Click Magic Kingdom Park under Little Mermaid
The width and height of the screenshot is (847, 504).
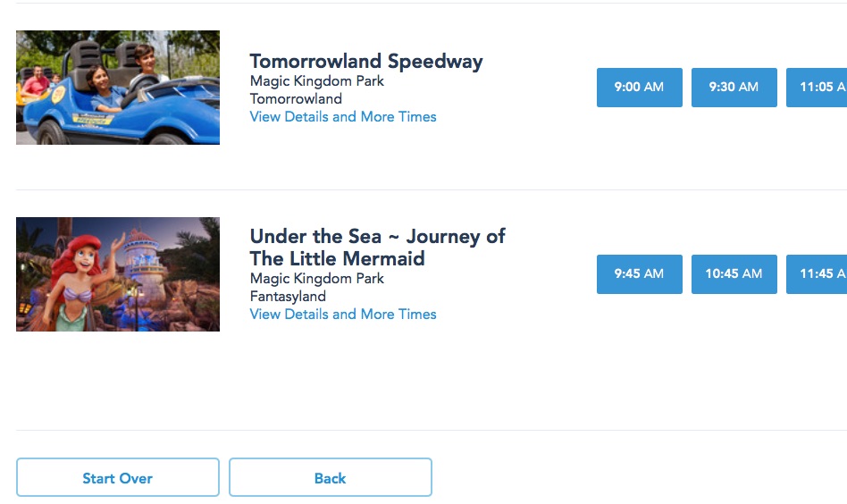[x=316, y=279]
